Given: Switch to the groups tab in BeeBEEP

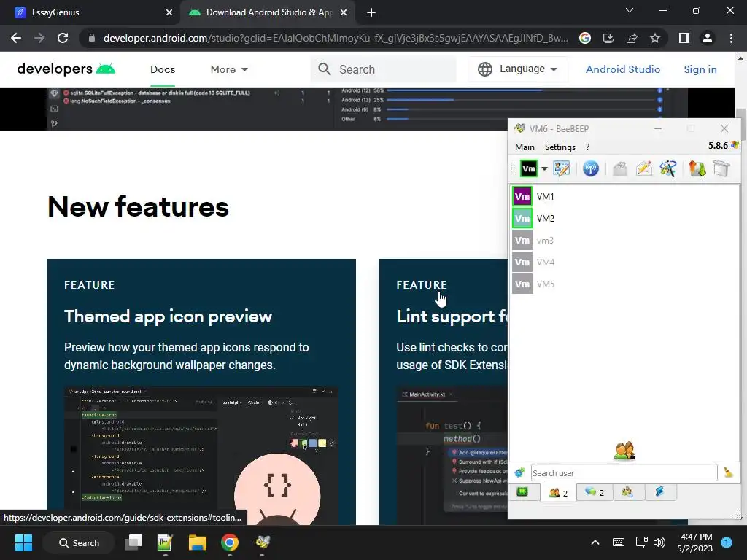Looking at the screenshot, I should click(627, 492).
